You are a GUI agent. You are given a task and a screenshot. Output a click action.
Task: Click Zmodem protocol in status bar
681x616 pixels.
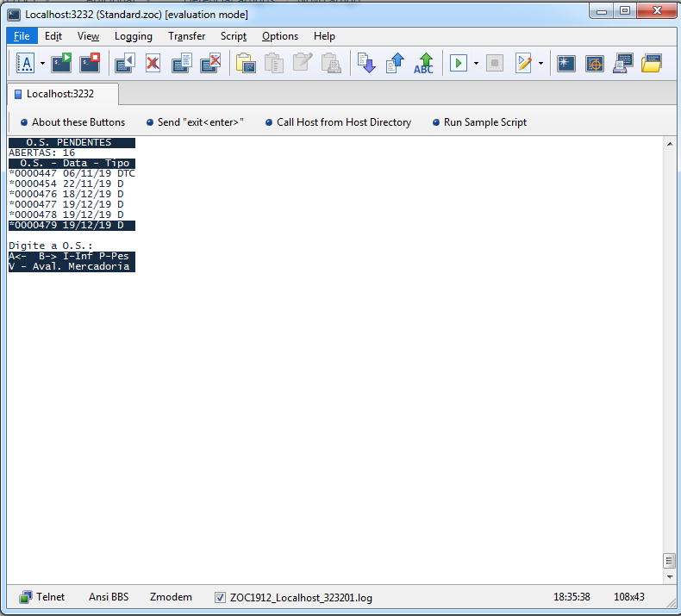click(x=171, y=597)
